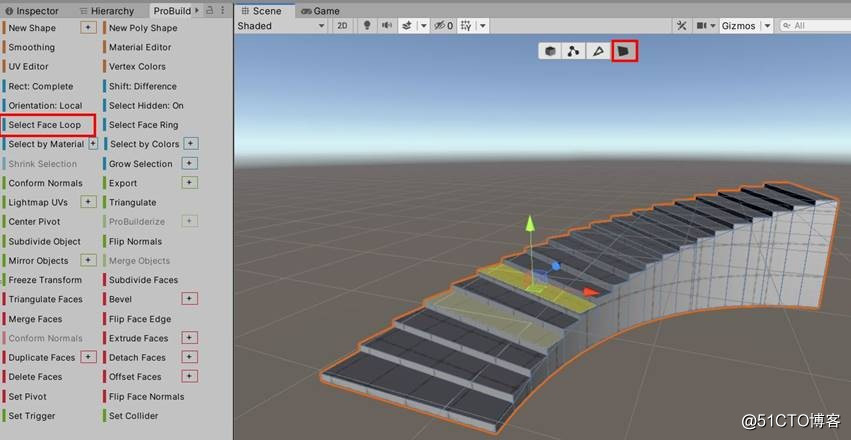Click Flip Face Normals button
Image resolution: width=851 pixels, height=440 pixels.
tap(147, 396)
